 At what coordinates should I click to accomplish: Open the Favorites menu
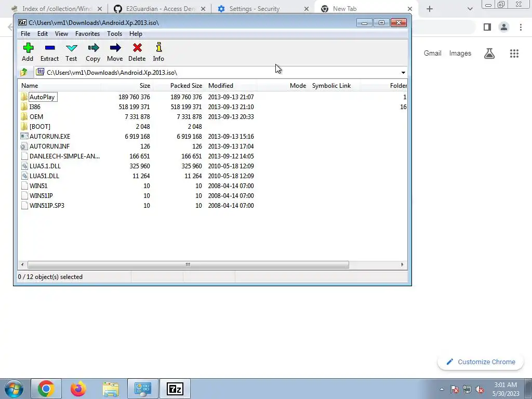[x=87, y=34]
